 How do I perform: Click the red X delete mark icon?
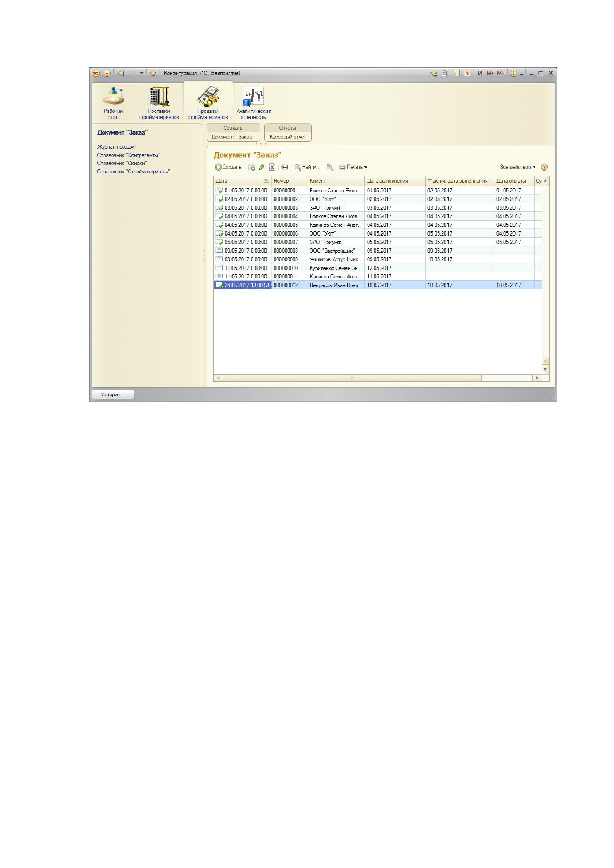pos(272,167)
